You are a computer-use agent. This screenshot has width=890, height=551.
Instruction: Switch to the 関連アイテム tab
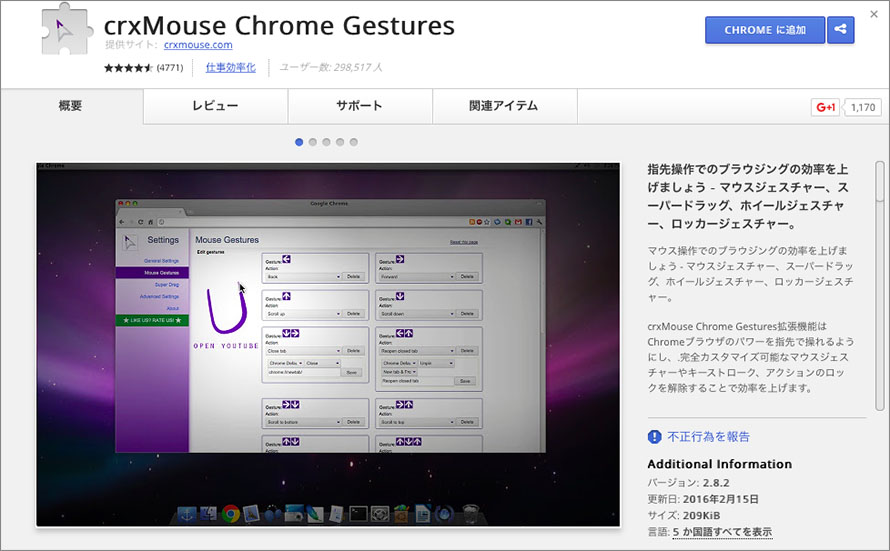(505, 106)
